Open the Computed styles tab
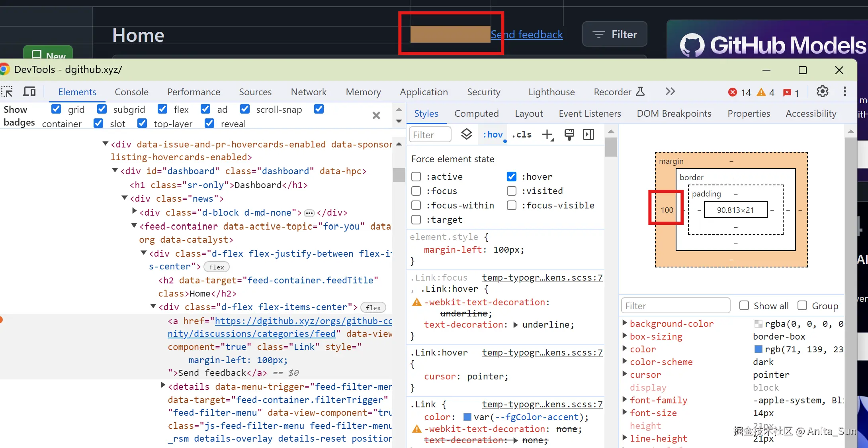868x448 pixels. point(476,114)
